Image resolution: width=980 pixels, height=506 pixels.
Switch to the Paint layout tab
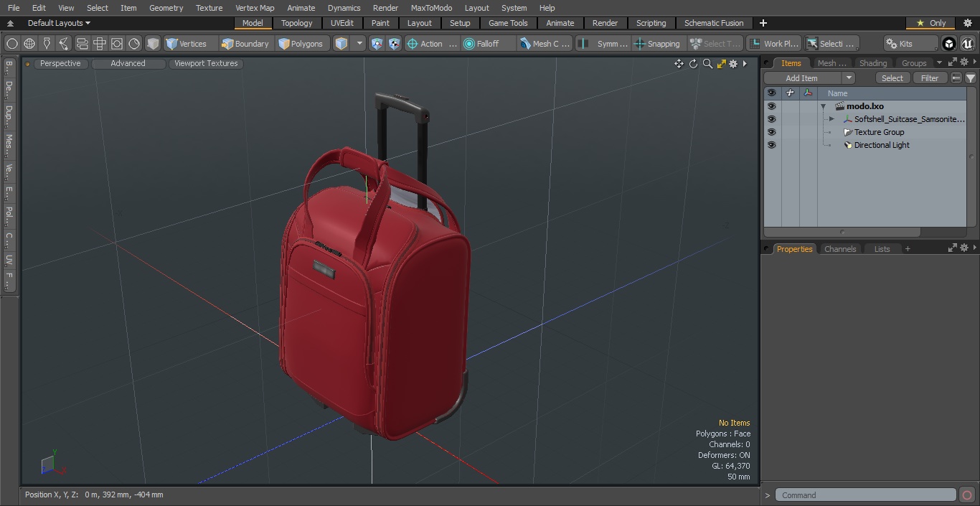click(381, 23)
